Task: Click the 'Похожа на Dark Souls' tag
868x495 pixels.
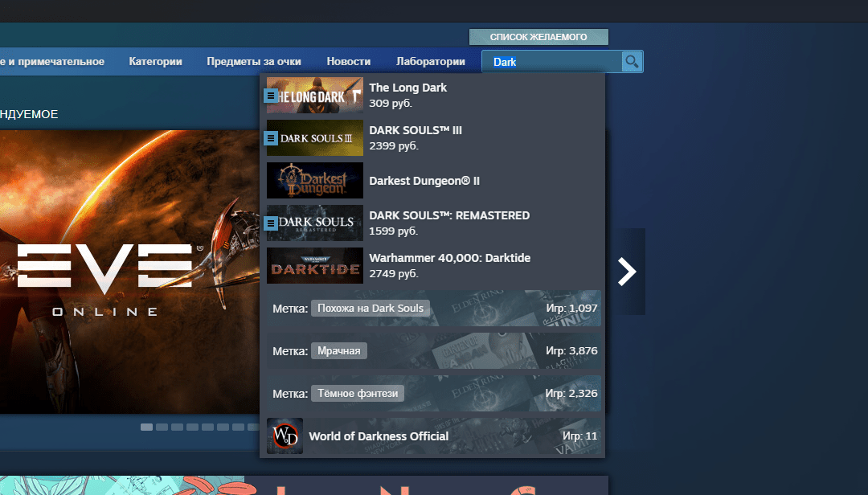Action: click(x=371, y=309)
